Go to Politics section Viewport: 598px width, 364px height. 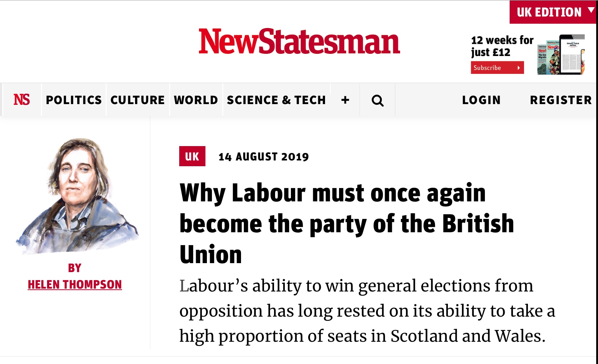pyautogui.click(x=74, y=100)
